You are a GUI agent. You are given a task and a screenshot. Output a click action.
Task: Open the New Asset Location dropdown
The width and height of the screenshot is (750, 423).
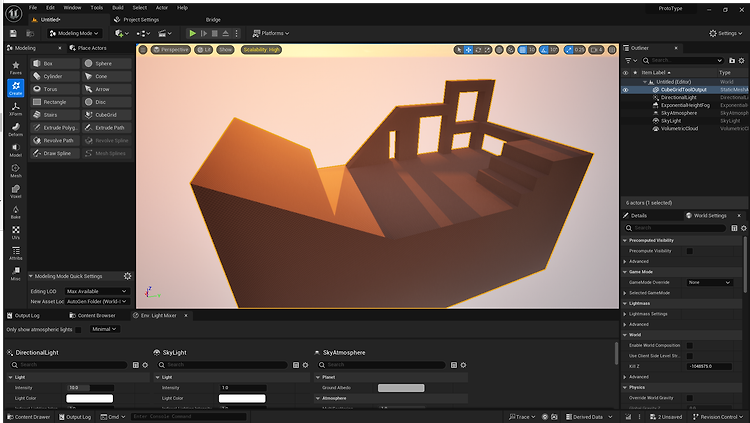(x=97, y=302)
